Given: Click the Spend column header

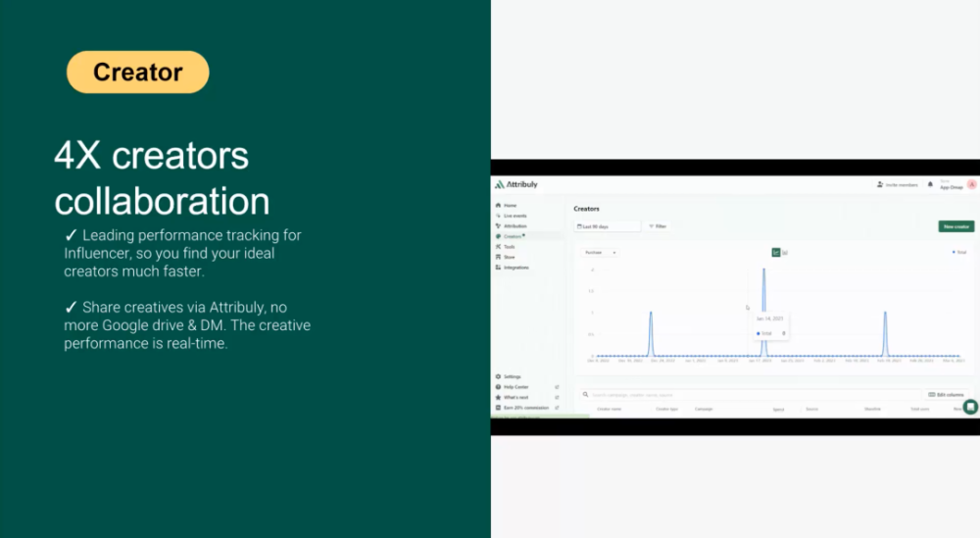Looking at the screenshot, I should (778, 410).
